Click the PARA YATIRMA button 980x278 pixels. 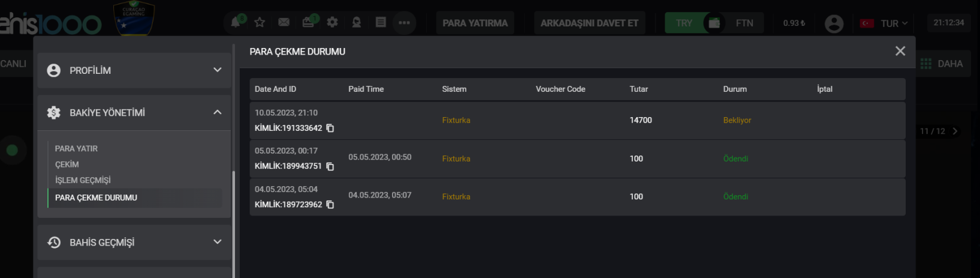pos(475,23)
